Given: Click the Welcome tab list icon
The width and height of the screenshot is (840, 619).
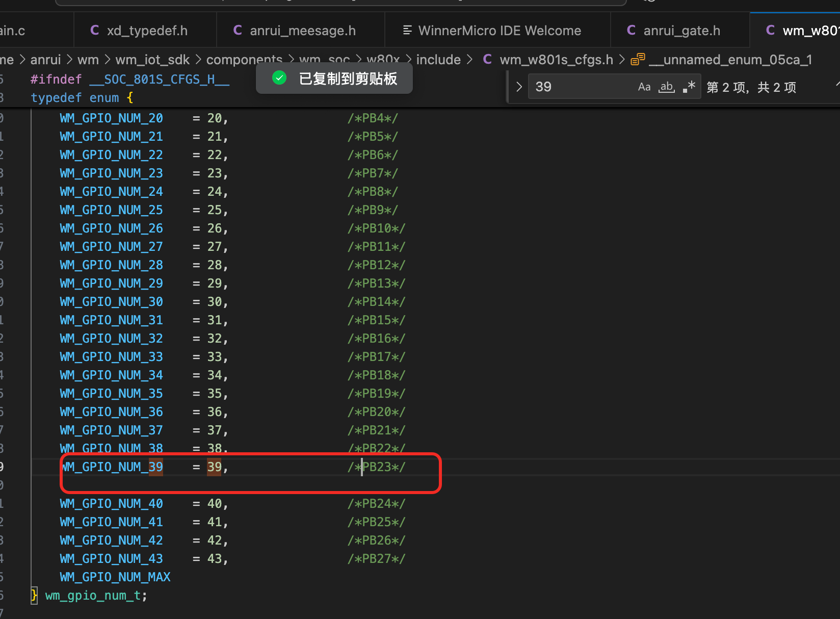Looking at the screenshot, I should pyautogui.click(x=407, y=31).
